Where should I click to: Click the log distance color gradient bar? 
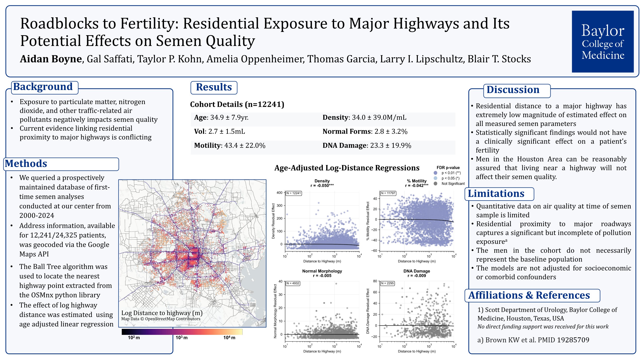182,332
